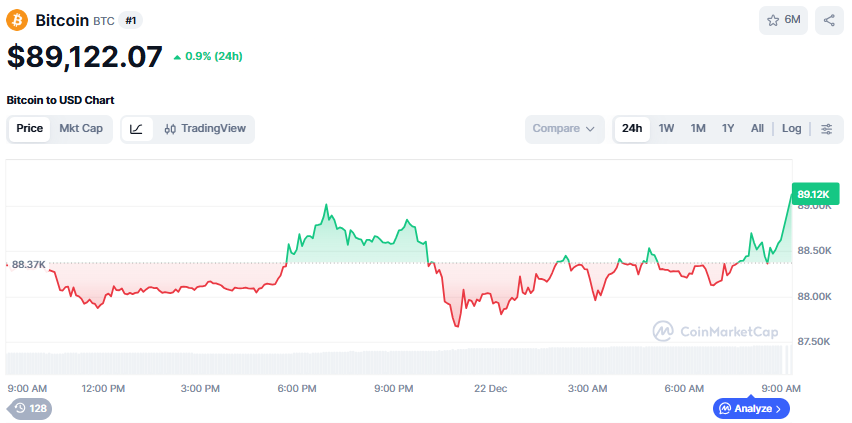Show the 1Y time range
The height and width of the screenshot is (423, 852).
728,129
